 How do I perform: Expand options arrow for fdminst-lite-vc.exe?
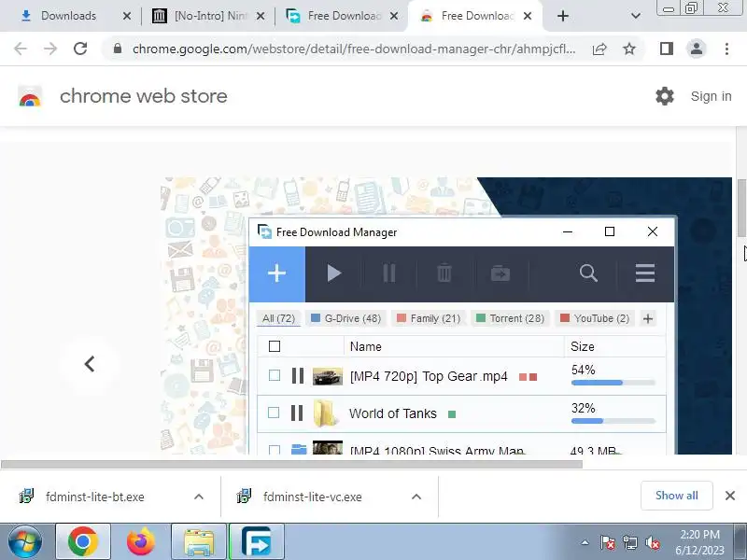416,497
